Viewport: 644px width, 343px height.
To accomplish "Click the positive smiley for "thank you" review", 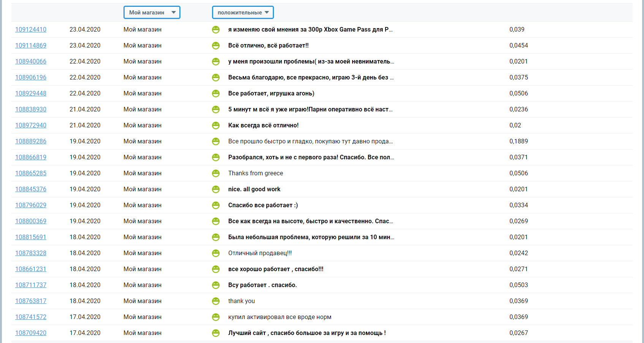I will point(216,301).
